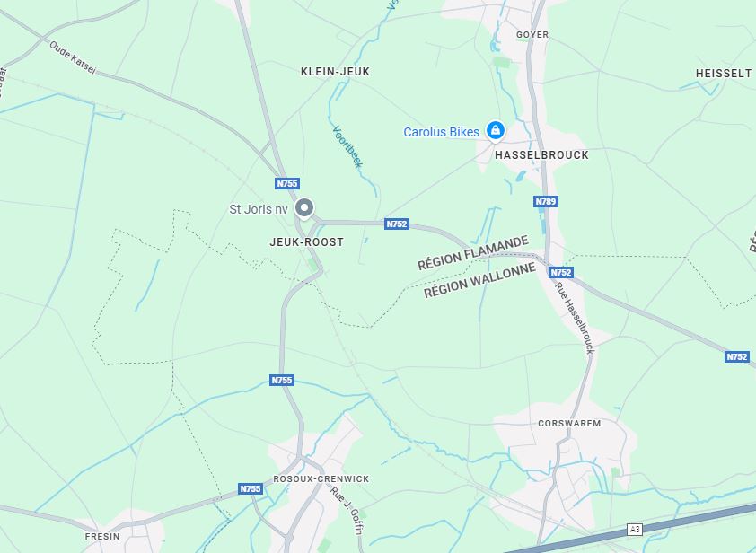Open the Carolus Bikes place label
The image size is (756, 553).
tap(441, 132)
